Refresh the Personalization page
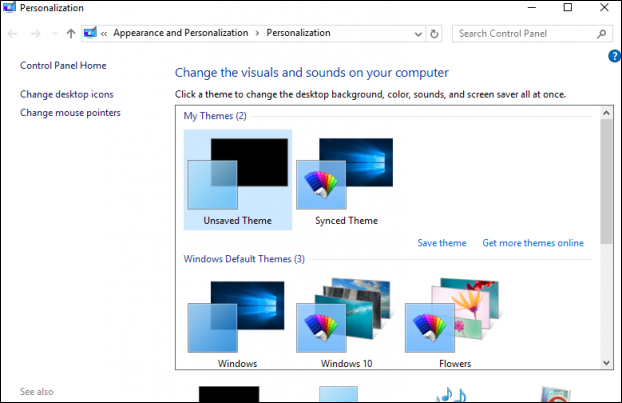The height and width of the screenshot is (403, 622). 434,34
